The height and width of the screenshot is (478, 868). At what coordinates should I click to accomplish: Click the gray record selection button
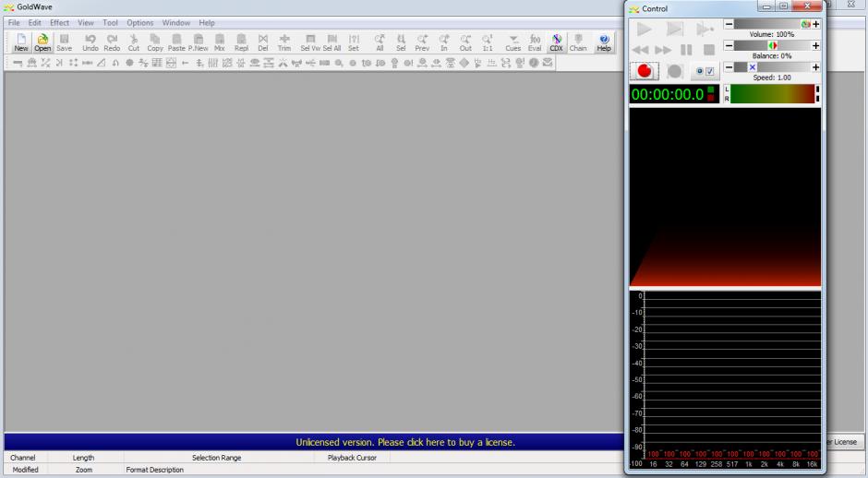tap(675, 71)
